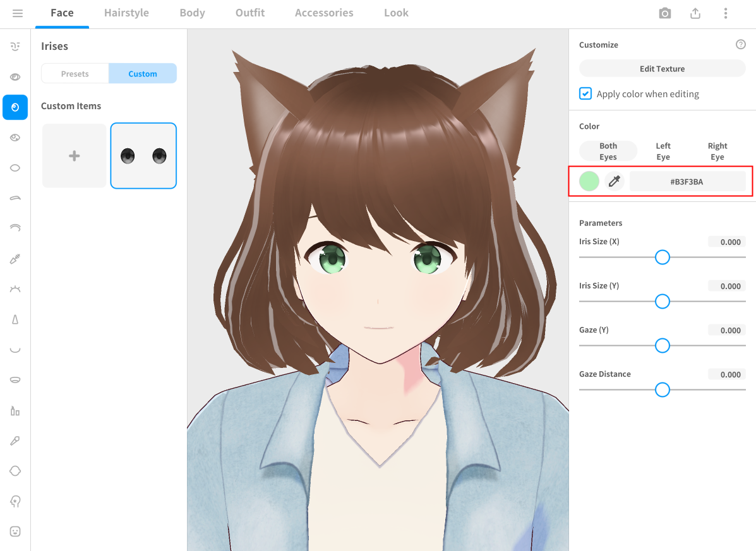Switch to the Presets irises list
Viewport: 756px width, 551px height.
[75, 74]
